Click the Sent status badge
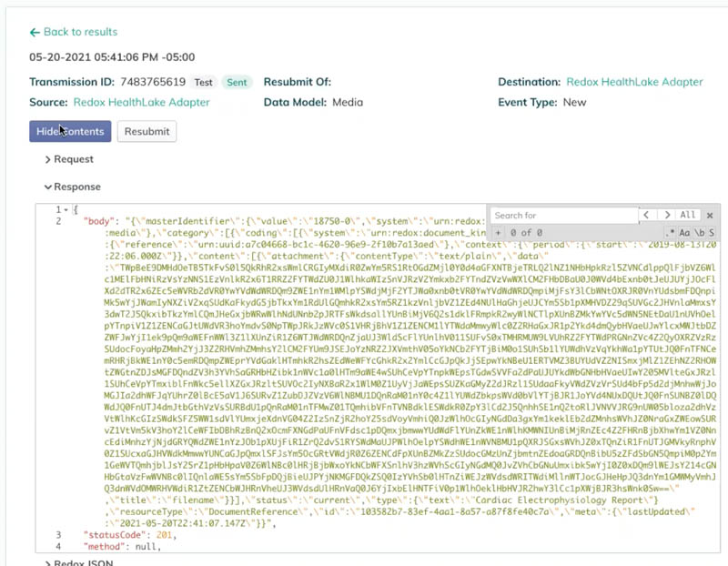The image size is (728, 566). (237, 82)
